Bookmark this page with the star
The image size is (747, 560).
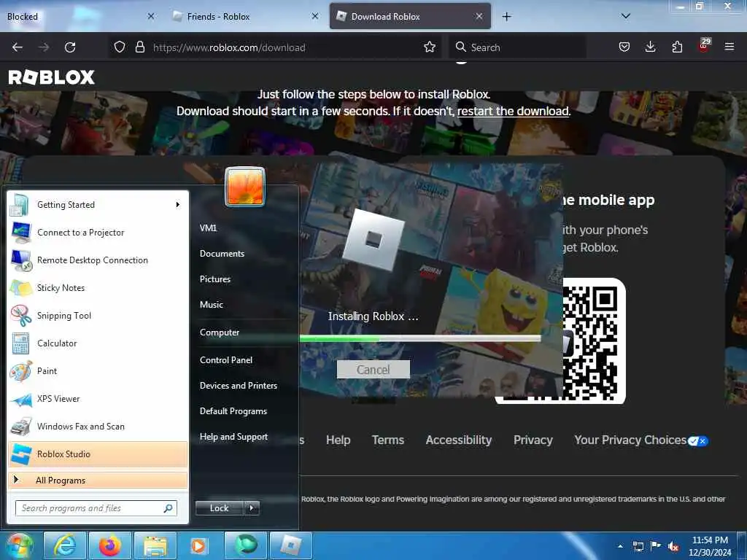(x=429, y=47)
